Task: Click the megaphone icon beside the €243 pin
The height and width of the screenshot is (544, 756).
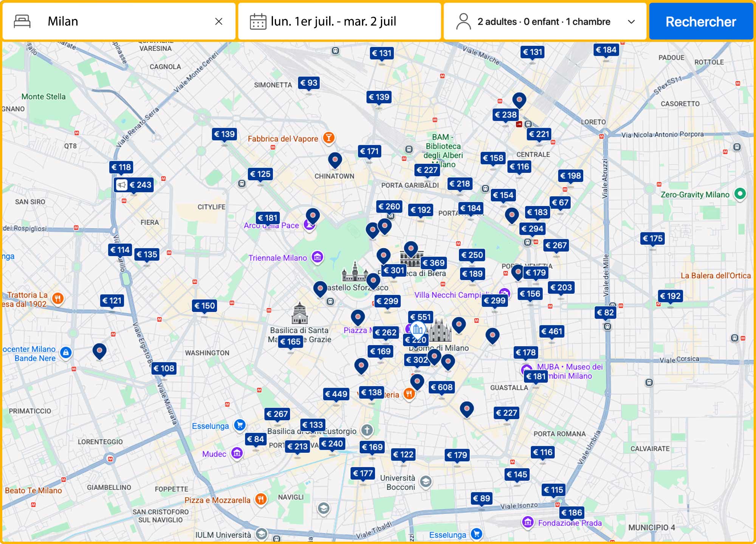Action: pos(121,185)
